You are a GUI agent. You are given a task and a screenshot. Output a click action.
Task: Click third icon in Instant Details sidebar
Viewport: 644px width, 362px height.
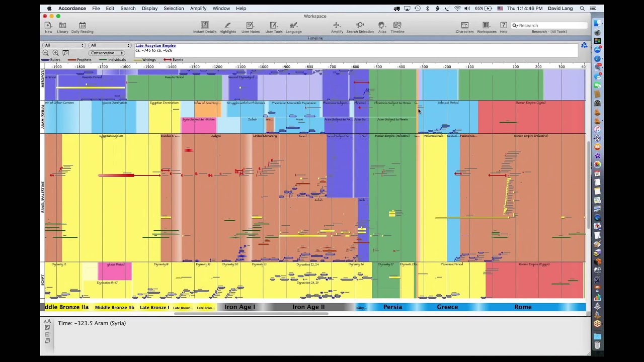(47, 334)
